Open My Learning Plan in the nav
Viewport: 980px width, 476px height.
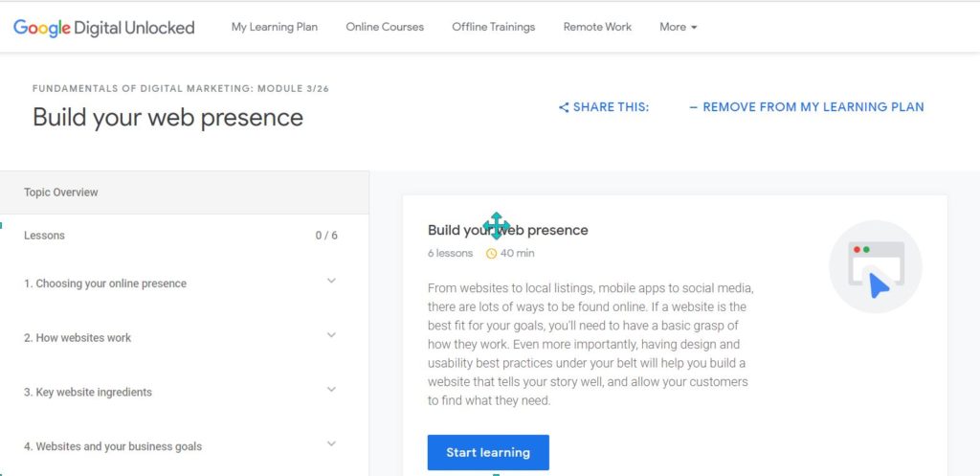point(275,27)
